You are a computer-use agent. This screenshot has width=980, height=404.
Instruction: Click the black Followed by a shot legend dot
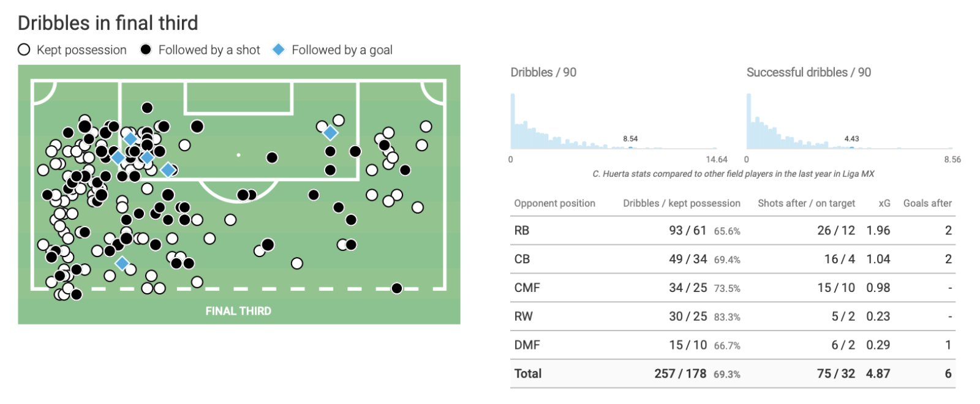146,50
